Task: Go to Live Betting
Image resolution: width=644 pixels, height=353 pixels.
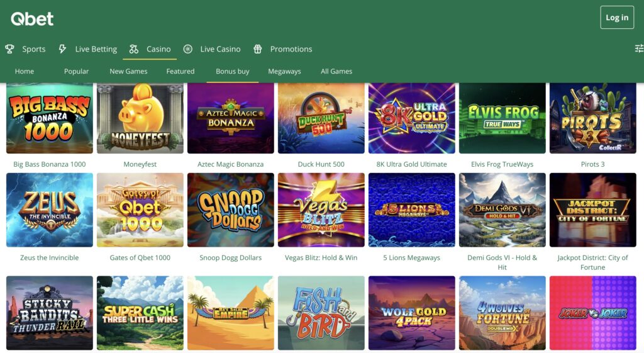Action: (96, 49)
